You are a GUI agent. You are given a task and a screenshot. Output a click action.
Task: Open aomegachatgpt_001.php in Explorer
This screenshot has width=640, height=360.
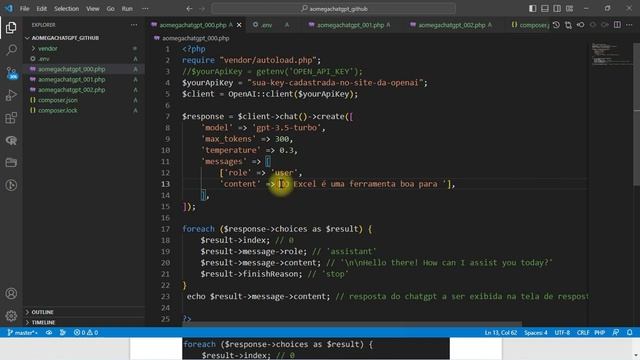pyautogui.click(x=83, y=80)
